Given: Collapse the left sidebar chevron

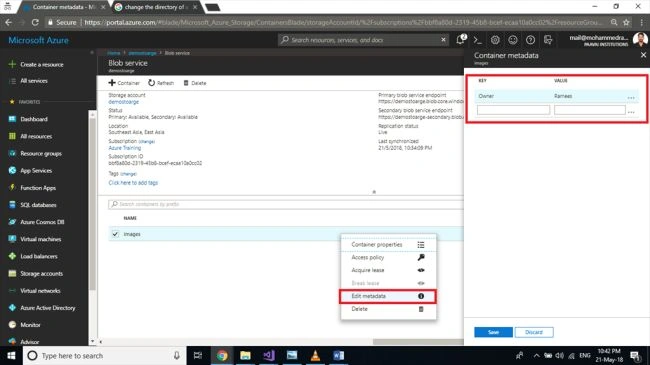Looking at the screenshot, I should (x=92, y=53).
